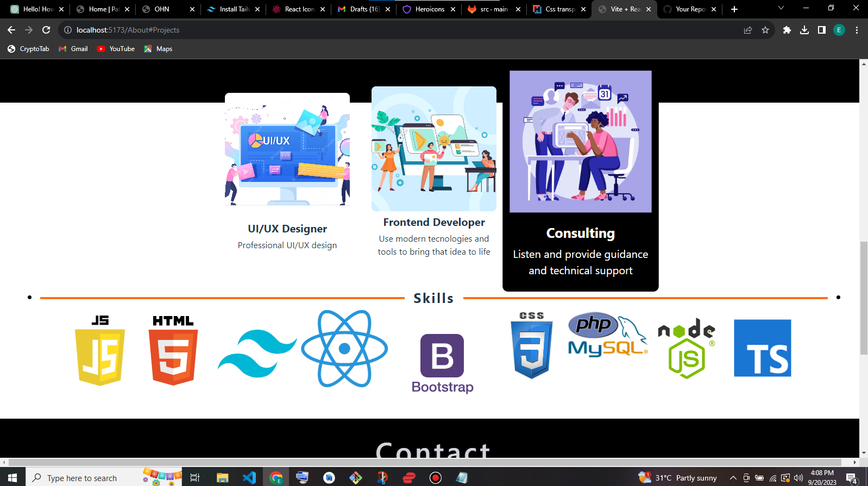Open the browser Extensions puzzle icon
The width and height of the screenshot is (868, 486).
[787, 30]
